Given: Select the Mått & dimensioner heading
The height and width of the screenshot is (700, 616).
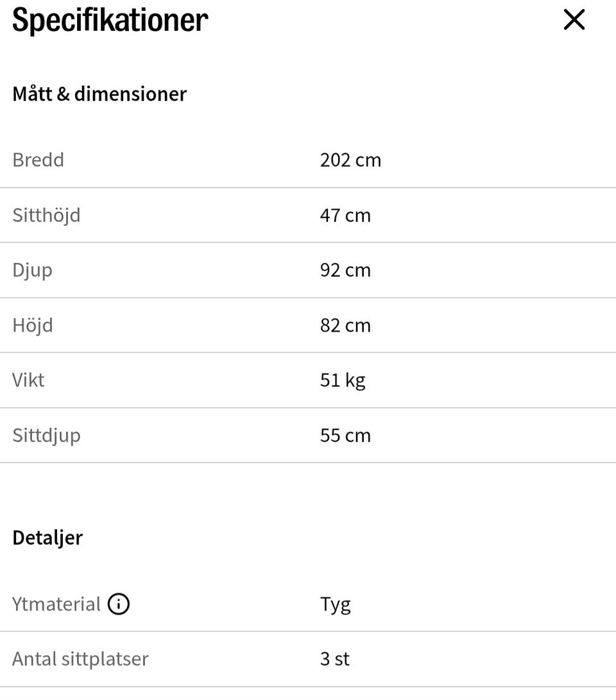Looking at the screenshot, I should tap(99, 94).
